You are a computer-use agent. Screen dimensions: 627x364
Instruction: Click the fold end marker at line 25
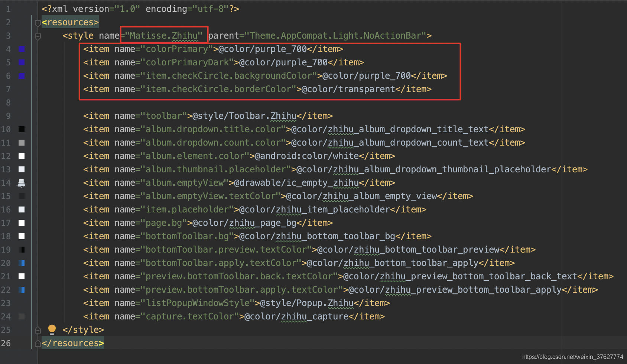38,330
